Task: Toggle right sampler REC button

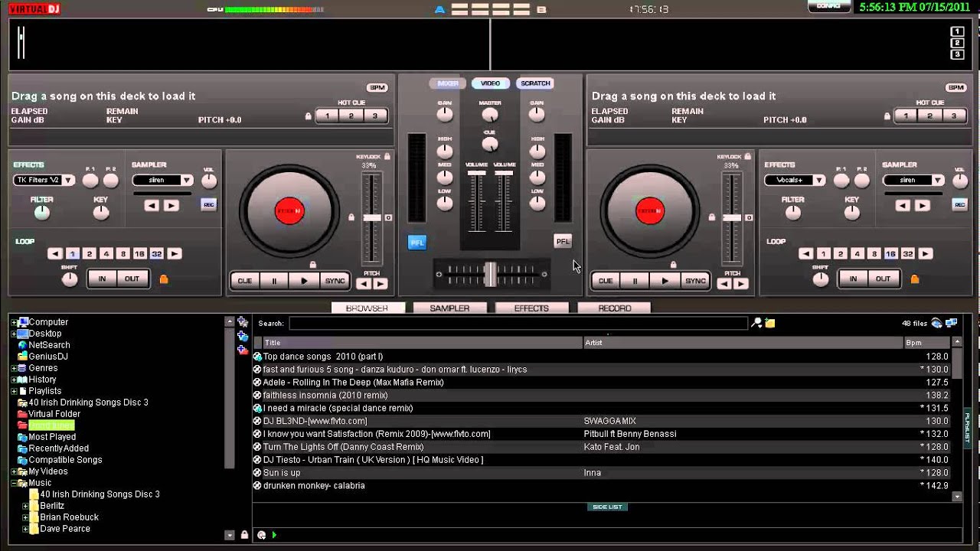Action: click(x=959, y=204)
